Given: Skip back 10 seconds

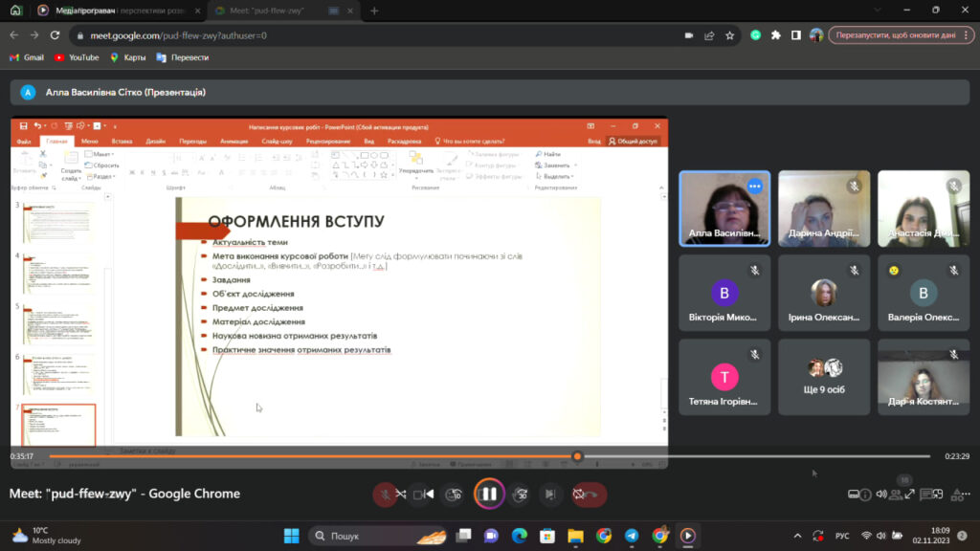Looking at the screenshot, I should click(x=456, y=495).
